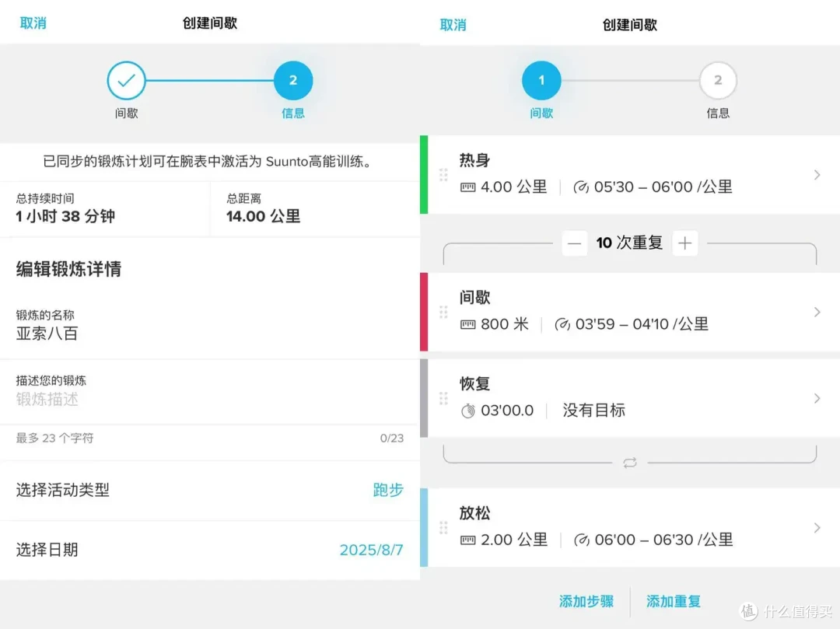Open step 2 Info circle on right screen
This screenshot has width=840, height=629.
[718, 80]
